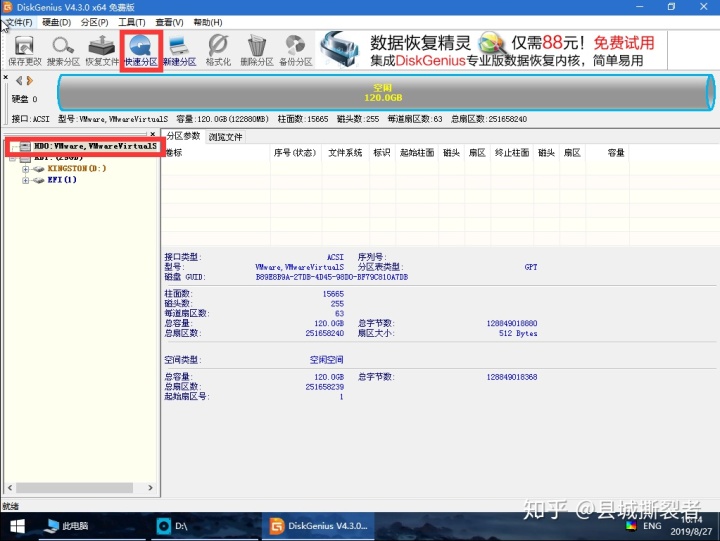Click the ENG input language indicator
Image resolution: width=720 pixels, height=541 pixels.
click(652, 526)
